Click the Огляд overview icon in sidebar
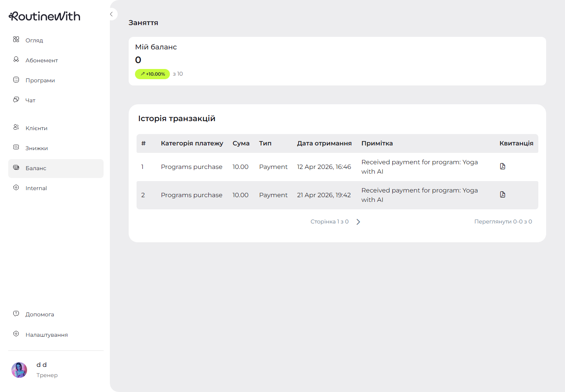This screenshot has width=565, height=392. pyautogui.click(x=16, y=40)
